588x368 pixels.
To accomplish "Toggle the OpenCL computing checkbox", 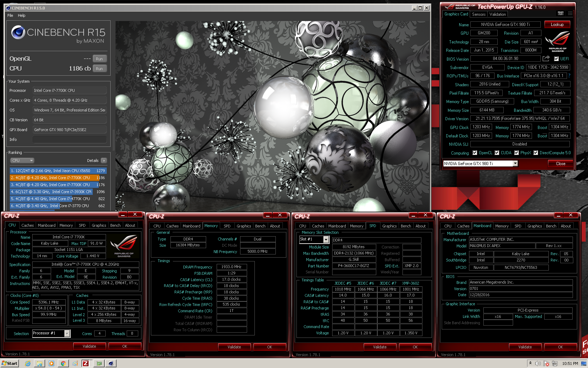I will click(x=475, y=153).
